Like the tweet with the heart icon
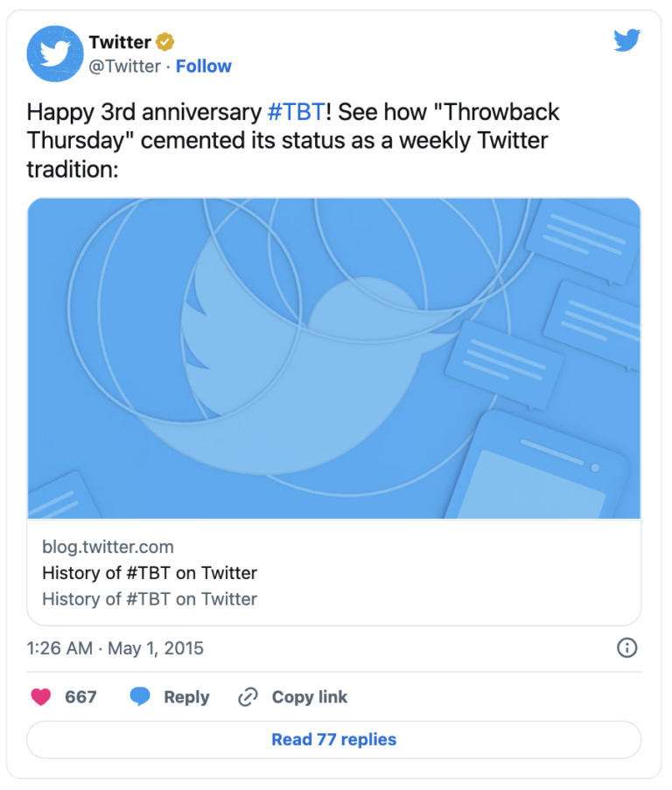The height and width of the screenshot is (790, 672). coord(40,697)
